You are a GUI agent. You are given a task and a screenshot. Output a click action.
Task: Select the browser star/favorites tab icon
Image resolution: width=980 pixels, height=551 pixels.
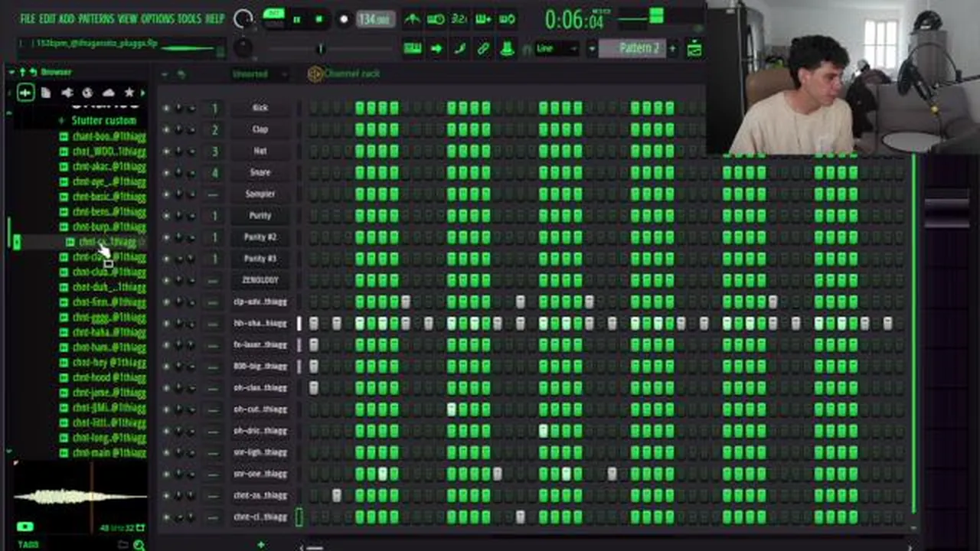click(x=129, y=93)
